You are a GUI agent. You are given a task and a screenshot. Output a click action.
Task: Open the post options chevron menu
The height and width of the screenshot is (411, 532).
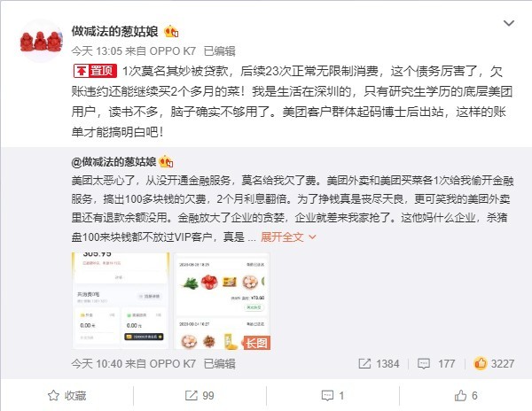(508, 23)
